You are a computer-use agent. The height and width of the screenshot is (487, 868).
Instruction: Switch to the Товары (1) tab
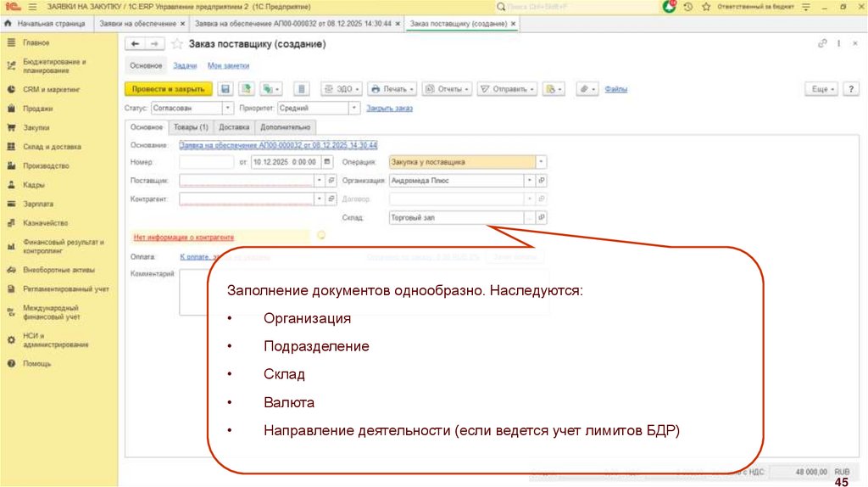pyautogui.click(x=190, y=127)
